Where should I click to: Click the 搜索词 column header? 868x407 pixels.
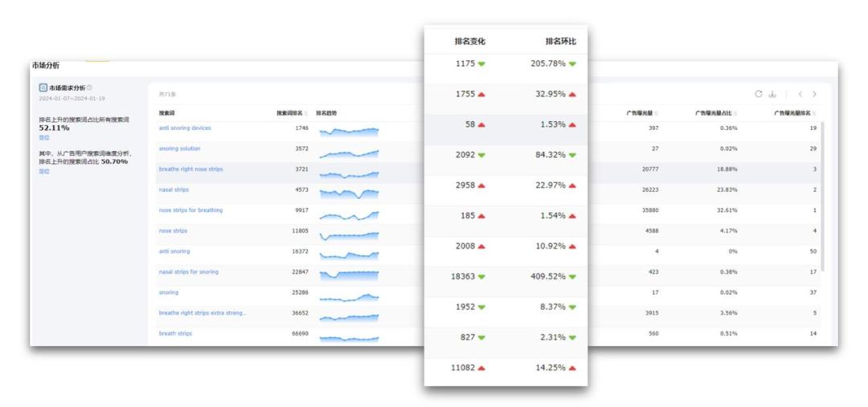[x=166, y=113]
